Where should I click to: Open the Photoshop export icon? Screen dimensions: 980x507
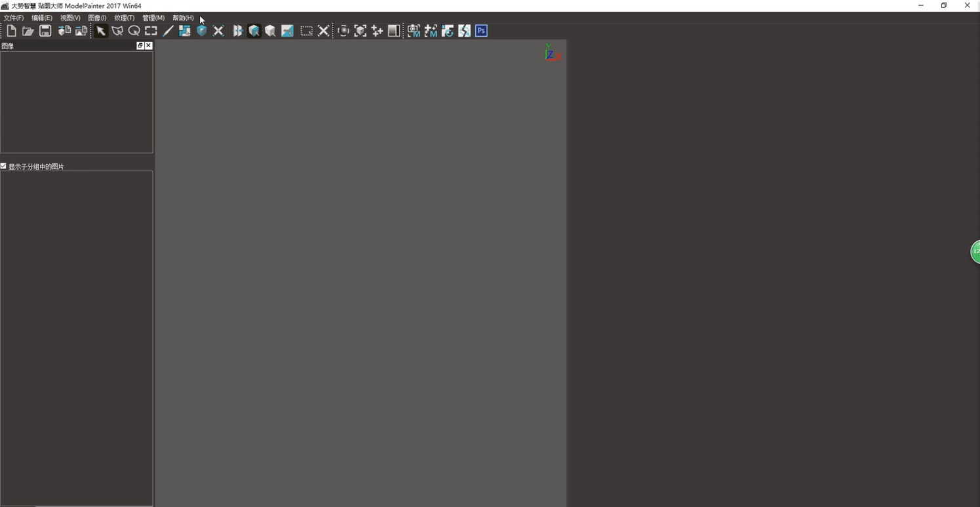(481, 30)
